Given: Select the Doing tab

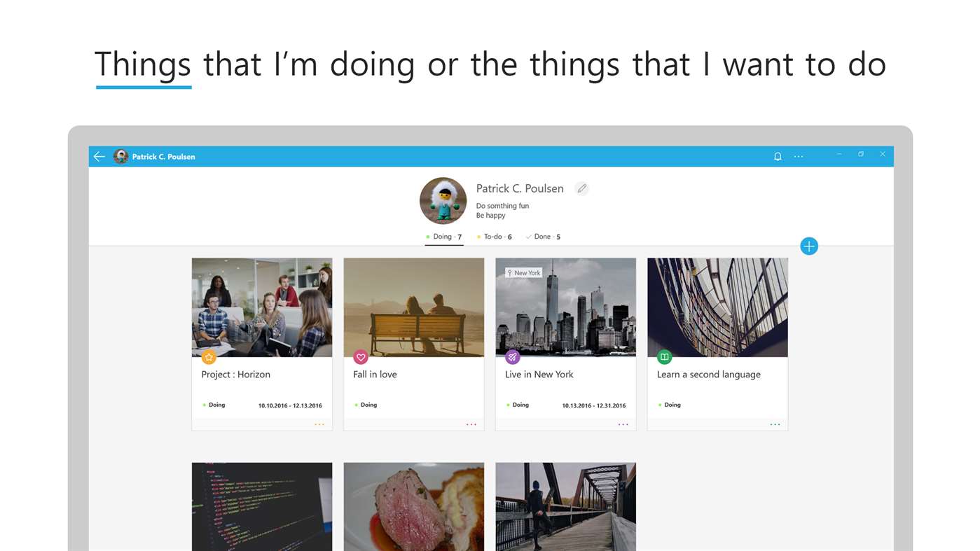Looking at the screenshot, I should 444,237.
